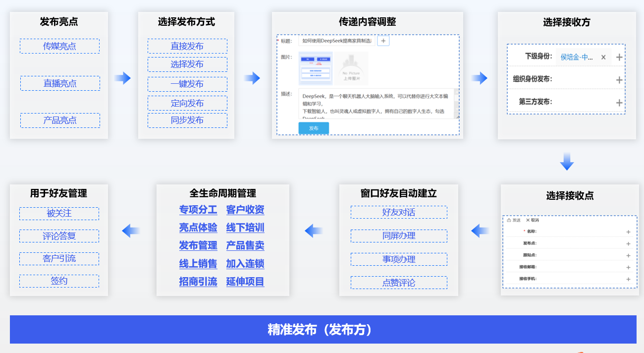644x353 pixels.
Task: Click inside the 标题 title input field
Action: coord(337,41)
